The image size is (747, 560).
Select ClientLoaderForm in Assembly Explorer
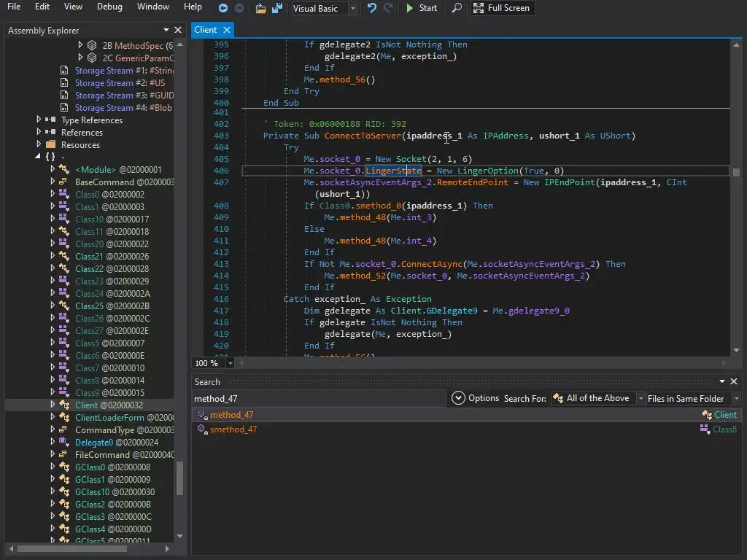[109, 418]
